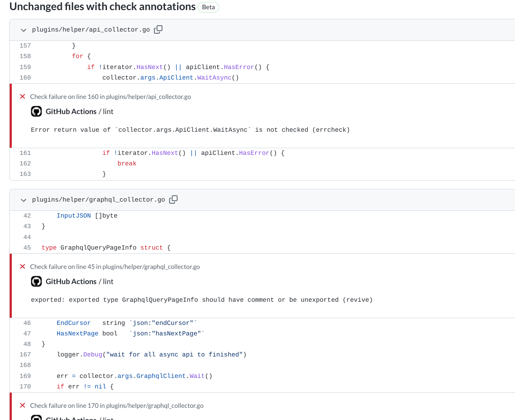Click the GitHub logo for line 160 failure
Image resolution: width=515 pixels, height=420 pixels.
[x=37, y=112]
